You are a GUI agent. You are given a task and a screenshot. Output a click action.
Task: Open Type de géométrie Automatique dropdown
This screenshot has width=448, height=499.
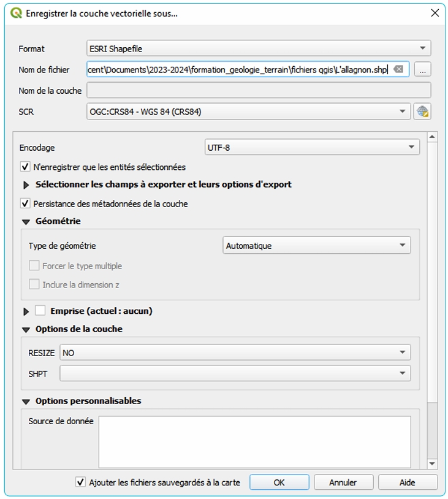[x=316, y=246]
